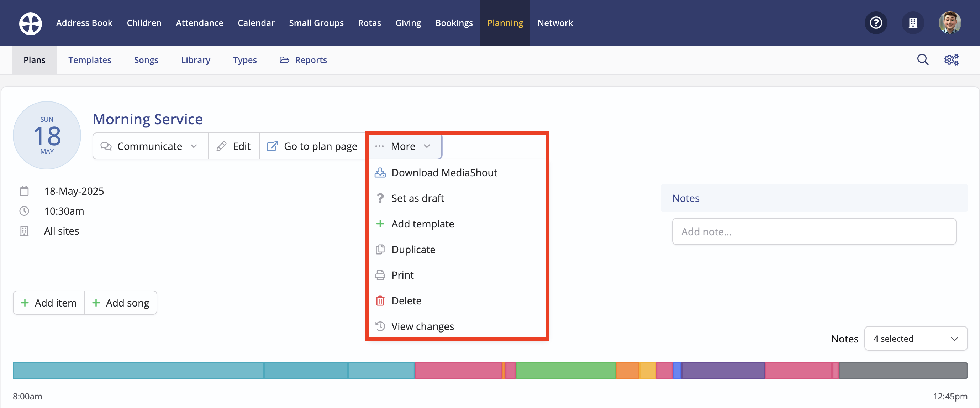This screenshot has width=980, height=408.
Task: Click the green plus icon beside Add template
Action: click(x=380, y=224)
